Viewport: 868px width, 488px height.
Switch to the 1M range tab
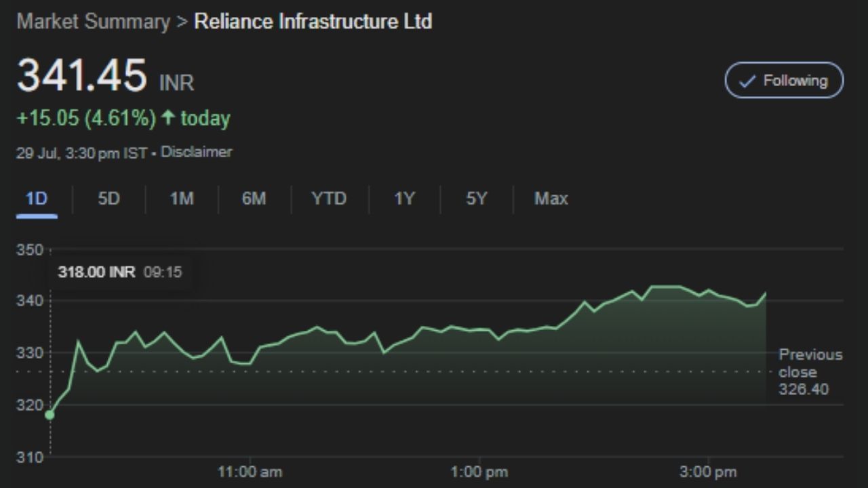(181, 199)
